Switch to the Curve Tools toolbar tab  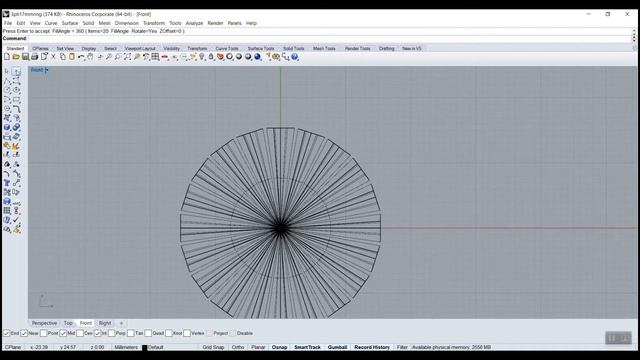227,48
